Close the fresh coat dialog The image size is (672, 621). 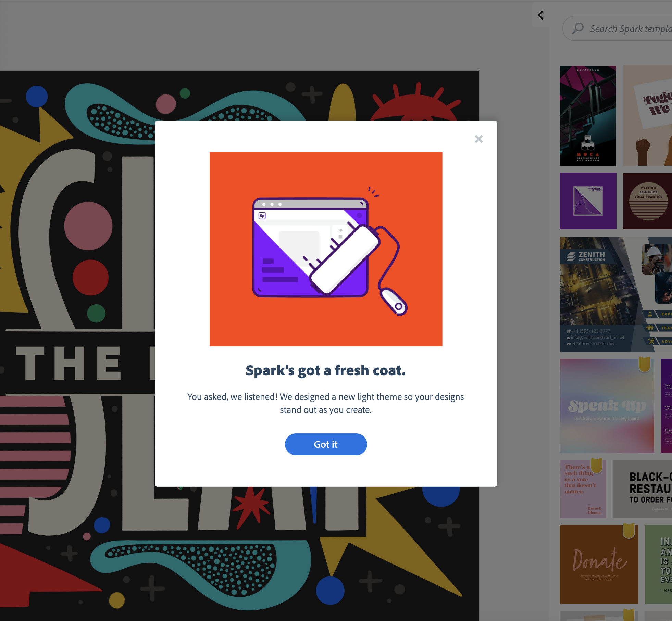pyautogui.click(x=478, y=139)
